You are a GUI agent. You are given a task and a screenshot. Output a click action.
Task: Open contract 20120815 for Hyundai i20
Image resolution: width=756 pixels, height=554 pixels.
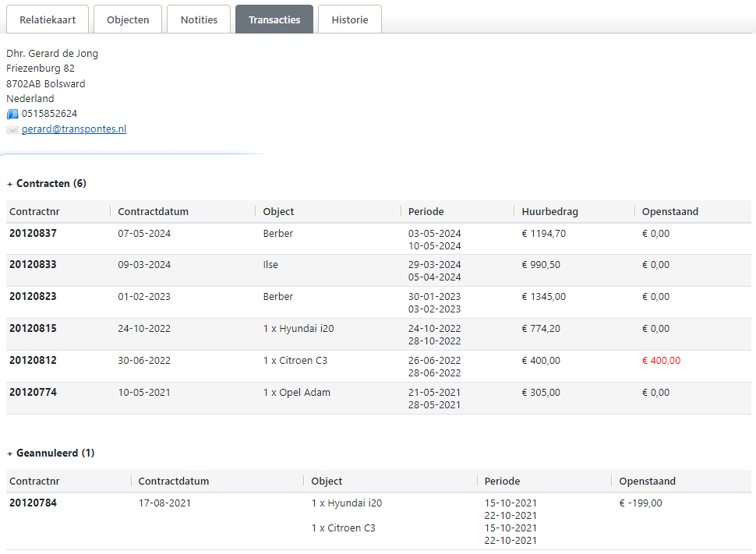[x=33, y=329]
